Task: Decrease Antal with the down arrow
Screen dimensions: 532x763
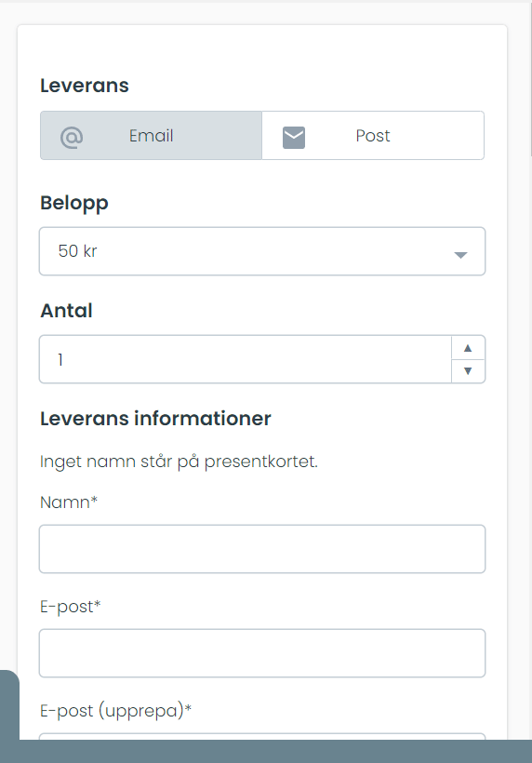Action: 468,371
